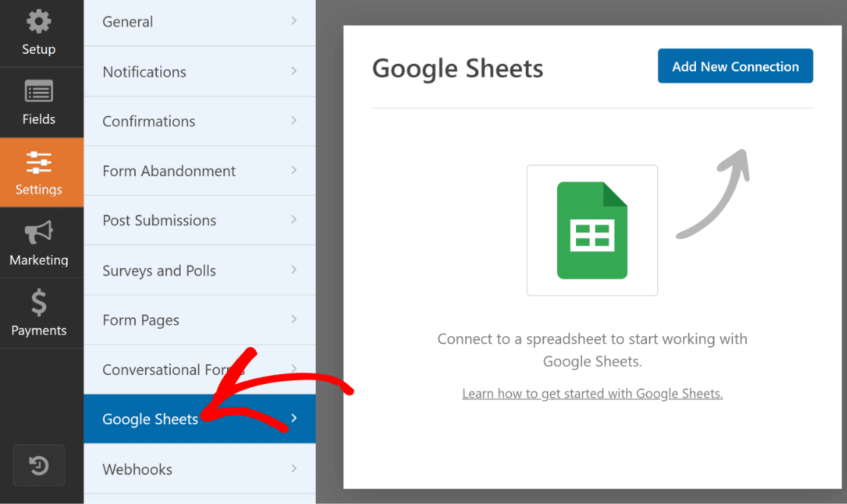Click chevron next to Google Sheets
This screenshot has width=847, height=504.
click(x=294, y=417)
